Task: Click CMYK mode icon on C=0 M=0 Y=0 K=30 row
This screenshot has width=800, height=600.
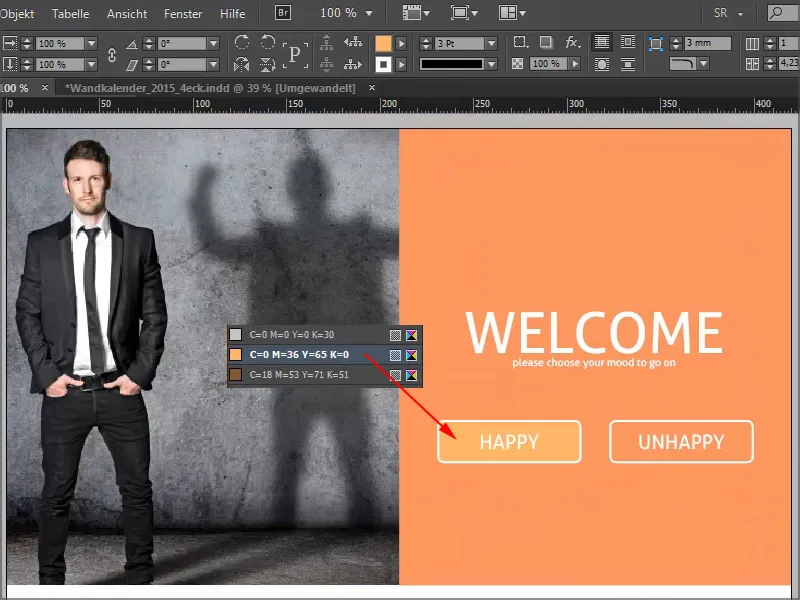Action: coord(411,335)
